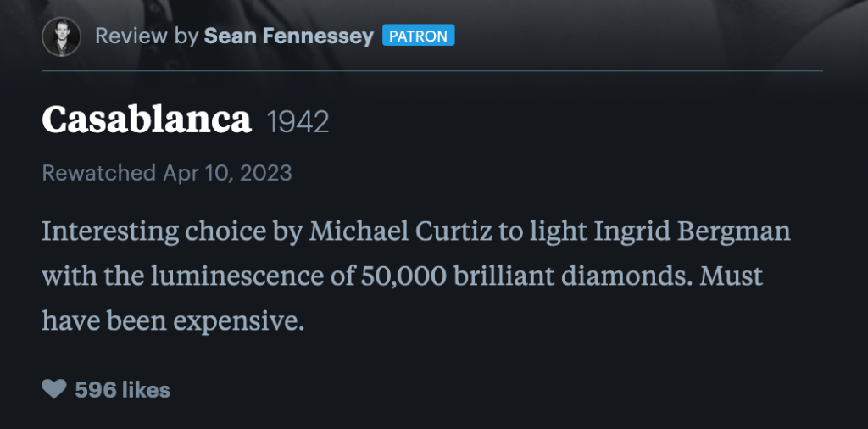Click "2023" in the rewatched date
Image resolution: width=868 pixels, height=429 pixels.
tap(264, 173)
